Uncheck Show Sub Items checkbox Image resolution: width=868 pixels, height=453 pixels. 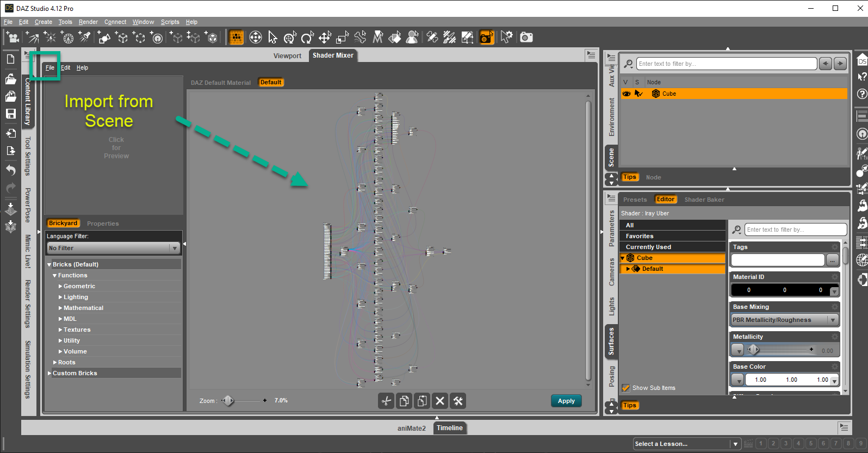pyautogui.click(x=626, y=388)
